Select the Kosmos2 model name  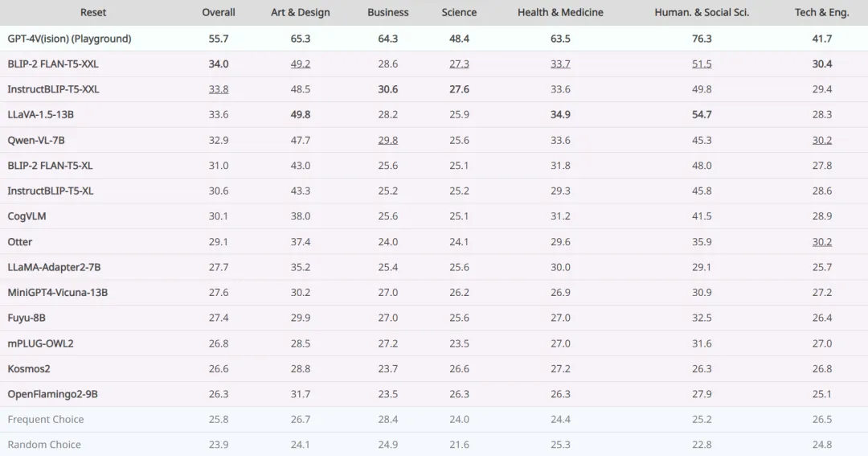coord(29,368)
